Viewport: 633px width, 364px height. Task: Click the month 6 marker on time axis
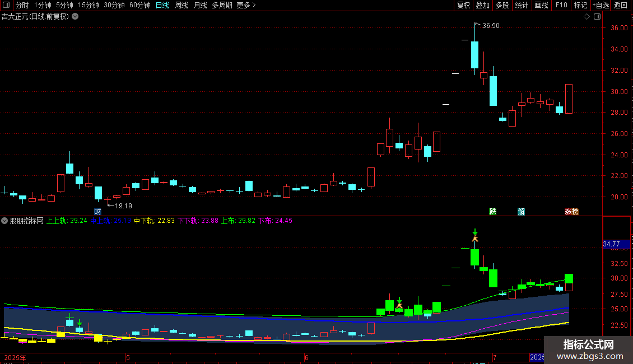pos(307,358)
